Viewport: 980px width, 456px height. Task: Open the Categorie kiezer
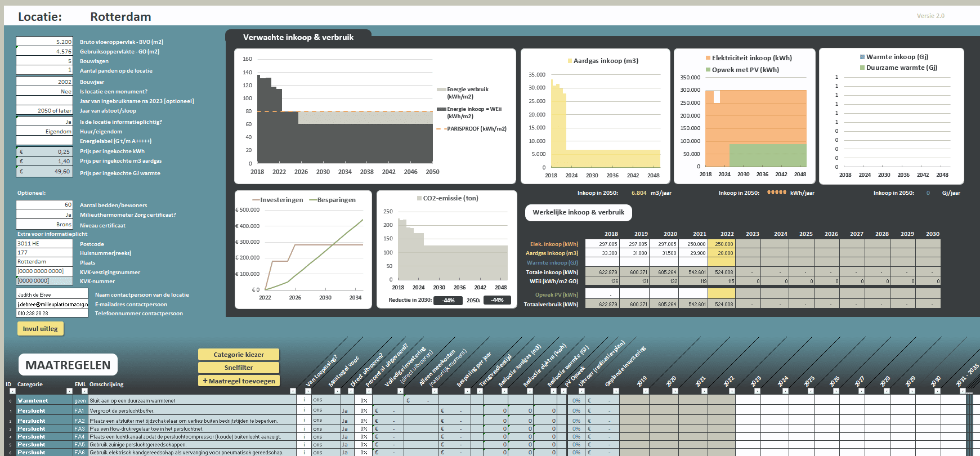(x=239, y=355)
